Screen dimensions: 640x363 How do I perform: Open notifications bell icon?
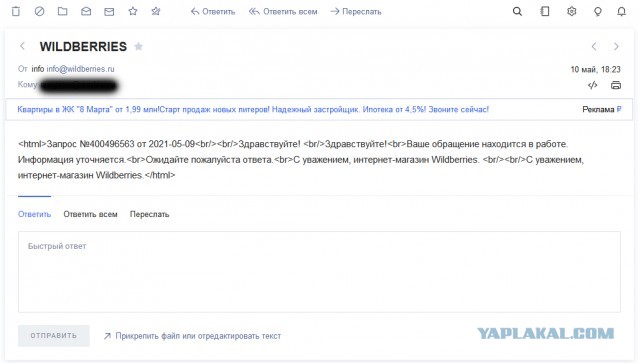click(x=621, y=11)
